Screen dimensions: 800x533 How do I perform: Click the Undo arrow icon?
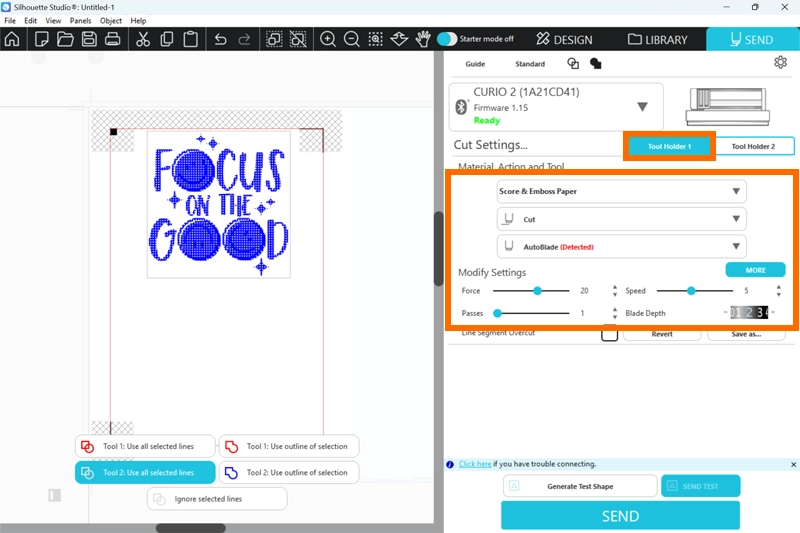221,40
